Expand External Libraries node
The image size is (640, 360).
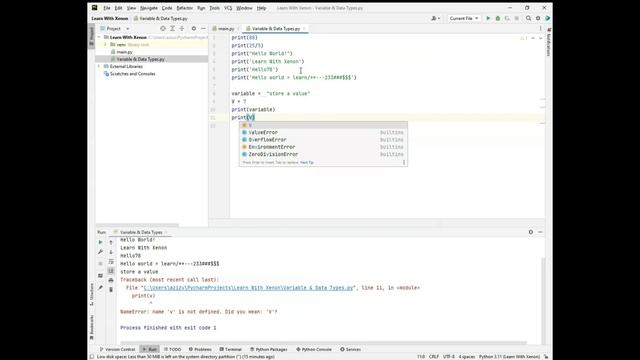click(x=99, y=67)
